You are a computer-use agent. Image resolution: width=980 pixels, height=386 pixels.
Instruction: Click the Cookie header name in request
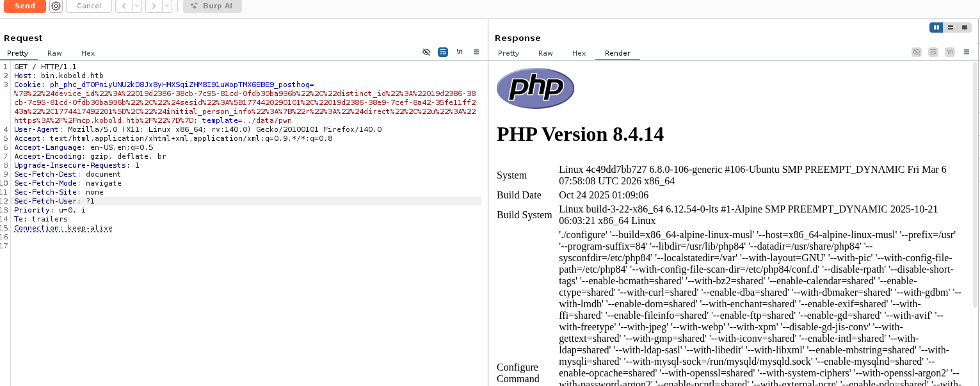(28, 84)
